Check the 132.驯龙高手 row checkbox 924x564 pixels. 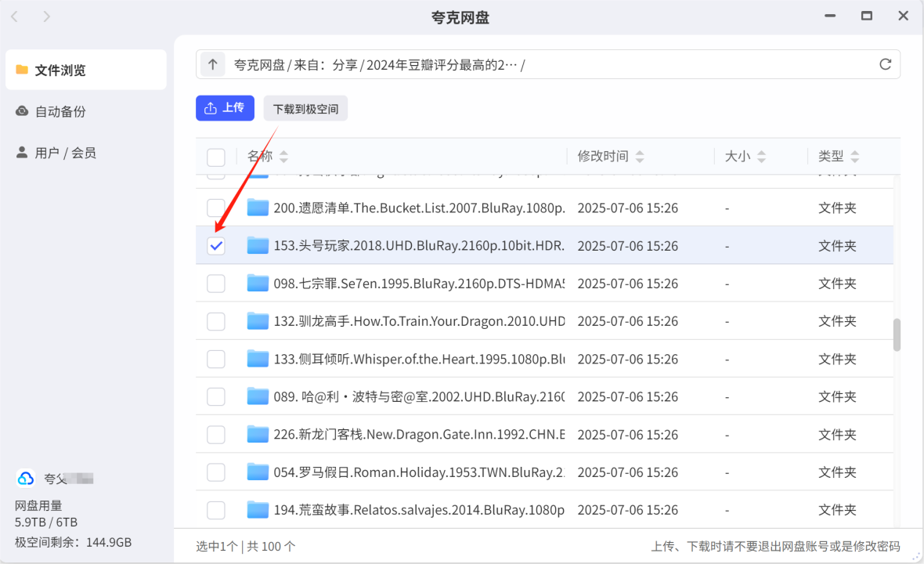(216, 320)
